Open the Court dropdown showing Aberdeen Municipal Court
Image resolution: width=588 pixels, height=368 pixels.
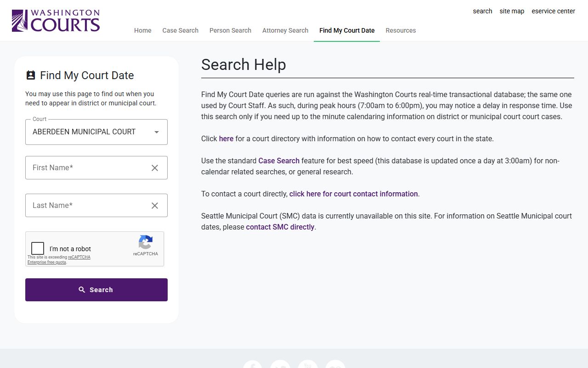[x=96, y=132]
